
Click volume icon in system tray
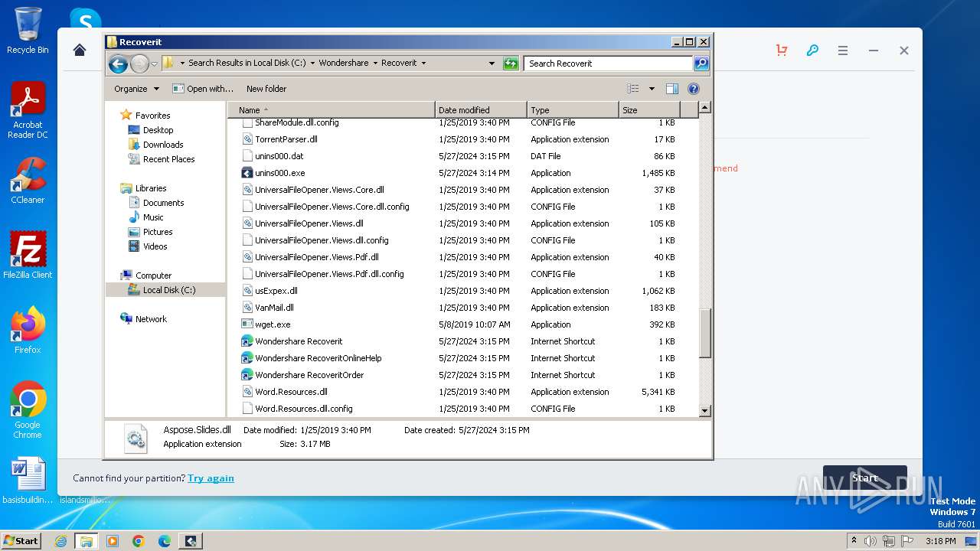[x=871, y=541]
